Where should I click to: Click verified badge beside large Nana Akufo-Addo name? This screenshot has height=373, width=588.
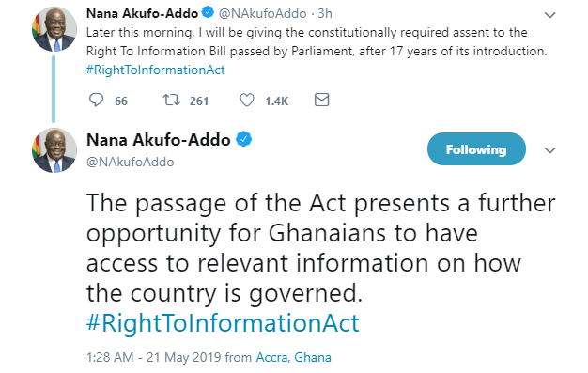click(244, 139)
